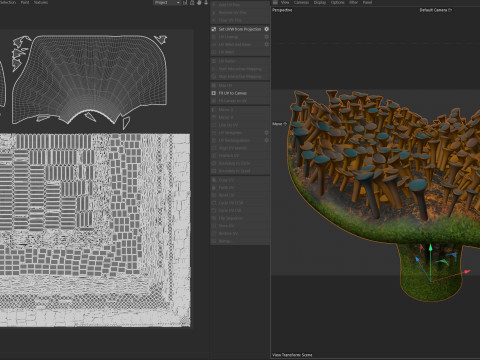Click Set UVW from Projection icon
The image size is (480, 360).
coord(214,29)
